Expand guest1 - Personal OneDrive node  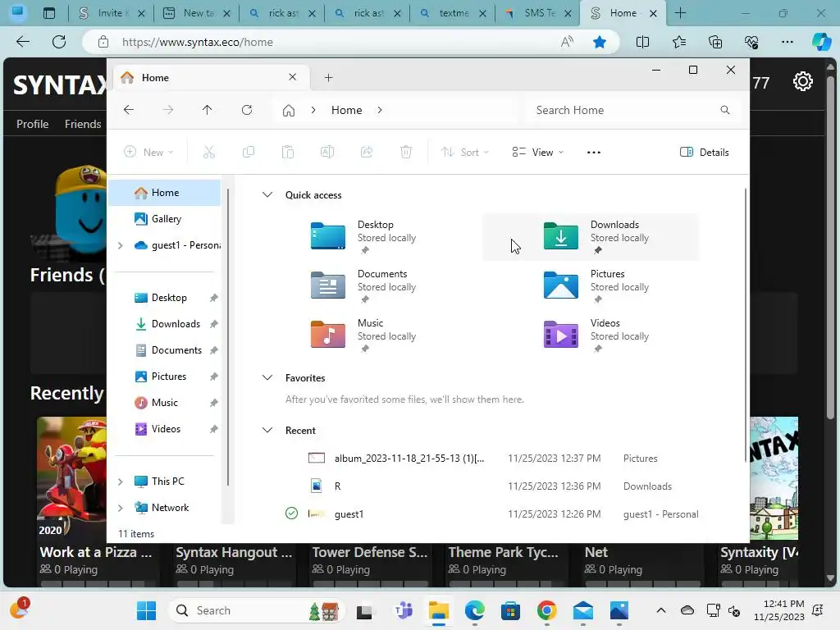click(121, 245)
